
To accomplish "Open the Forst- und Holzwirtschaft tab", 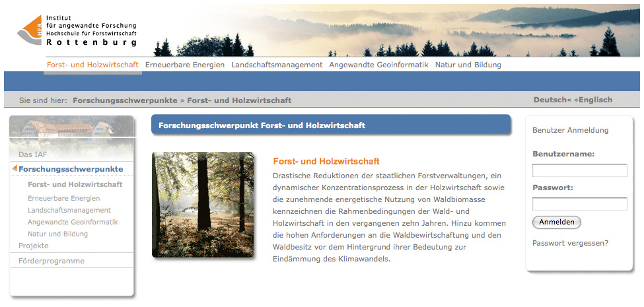I will click(x=92, y=65).
